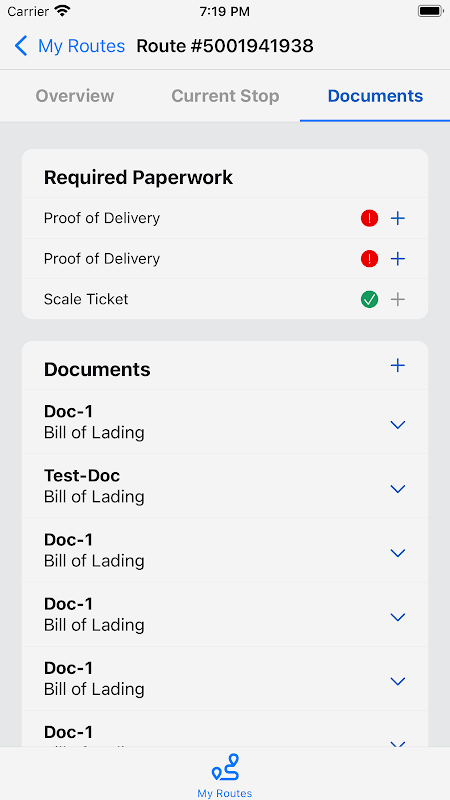Screen dimensions: 450x800
Task: Switch to the Current Stop tab
Action: pos(225,96)
